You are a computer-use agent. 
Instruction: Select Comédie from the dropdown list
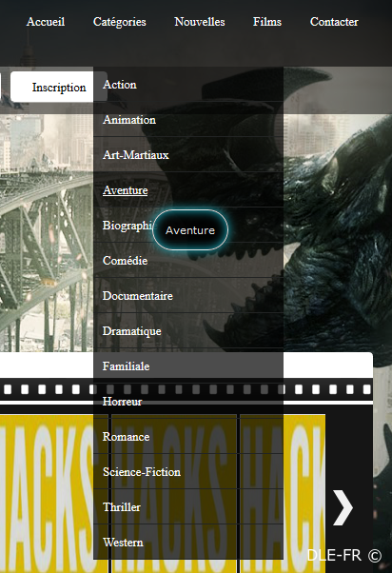pos(188,261)
